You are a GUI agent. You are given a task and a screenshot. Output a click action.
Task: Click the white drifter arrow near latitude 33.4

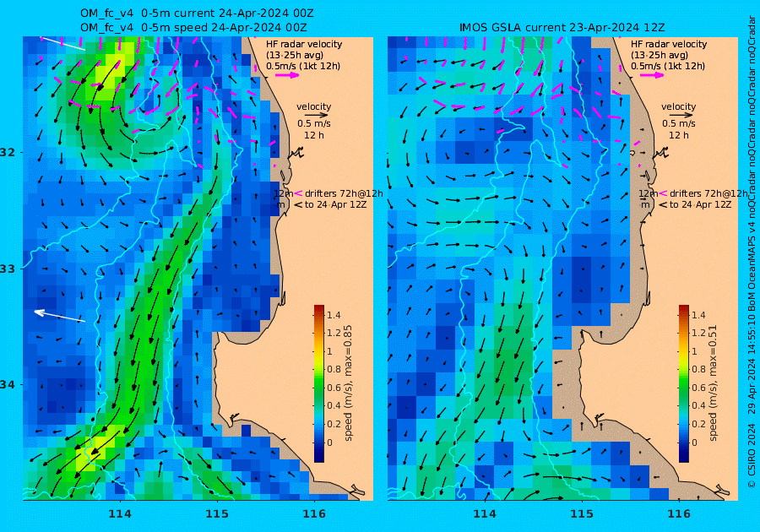(x=59, y=316)
